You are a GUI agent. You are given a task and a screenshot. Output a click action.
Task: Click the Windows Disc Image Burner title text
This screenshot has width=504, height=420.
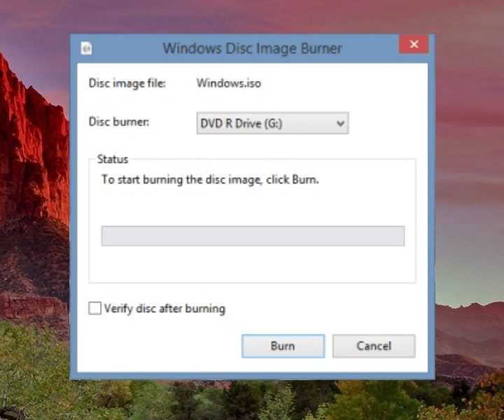click(x=252, y=48)
